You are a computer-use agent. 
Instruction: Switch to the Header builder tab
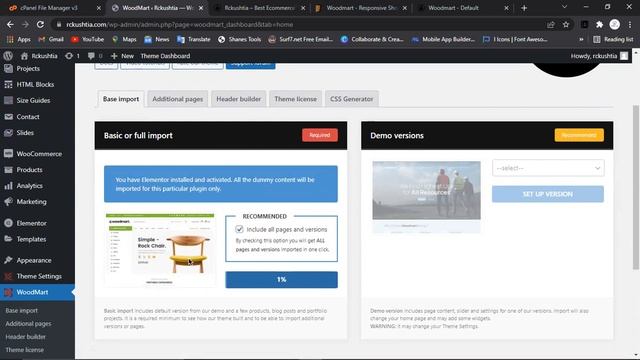pos(238,99)
